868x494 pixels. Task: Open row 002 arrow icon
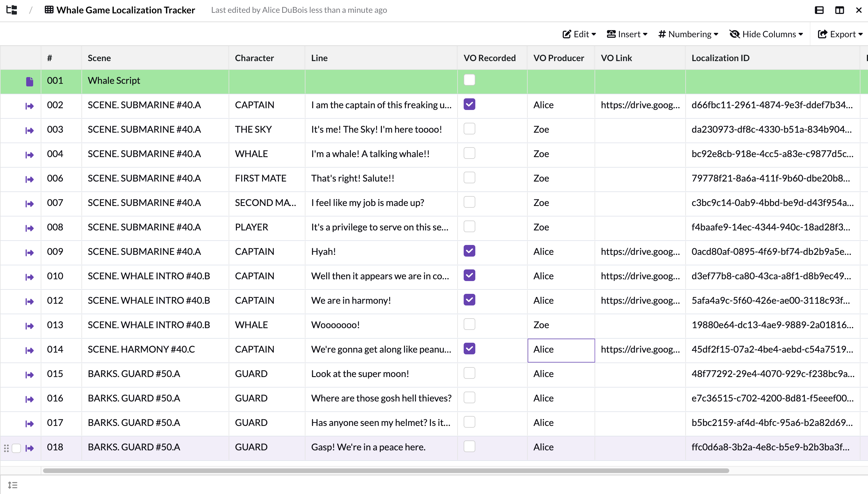[x=29, y=106]
